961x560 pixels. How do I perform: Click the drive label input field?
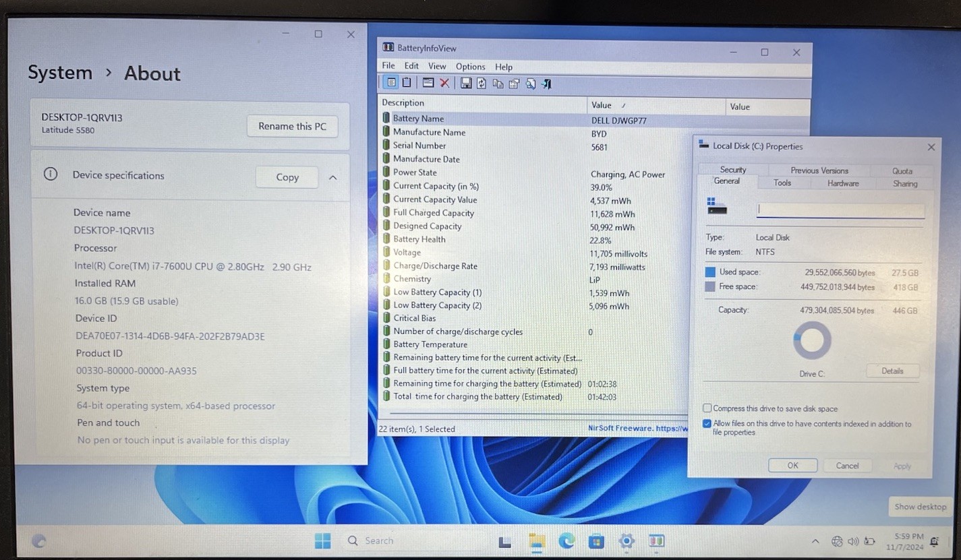click(x=840, y=210)
